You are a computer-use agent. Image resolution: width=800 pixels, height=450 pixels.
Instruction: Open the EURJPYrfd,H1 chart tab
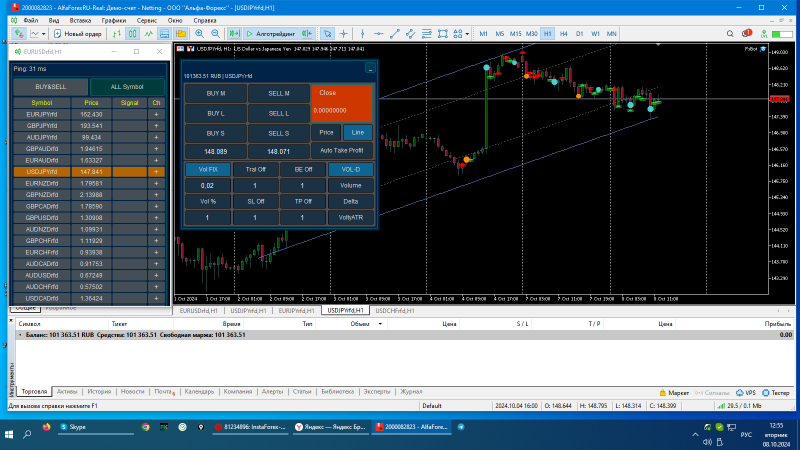click(x=296, y=310)
